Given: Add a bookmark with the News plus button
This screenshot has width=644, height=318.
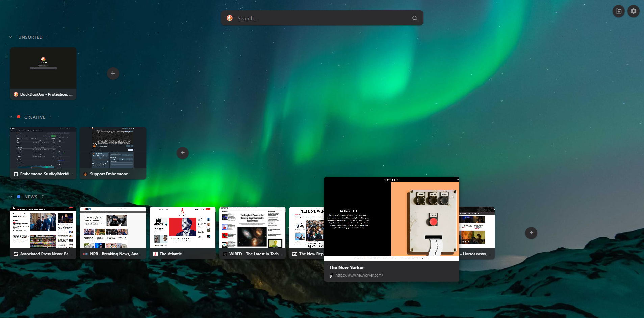Looking at the screenshot, I should pyautogui.click(x=531, y=233).
